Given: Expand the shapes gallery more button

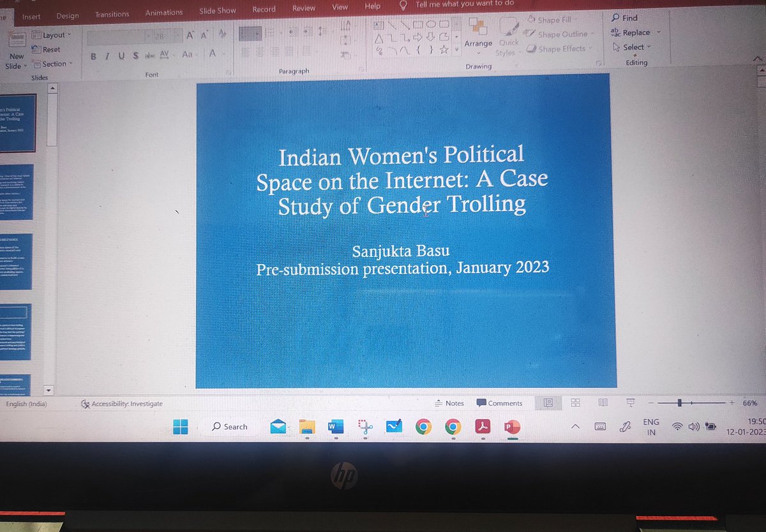Looking at the screenshot, I should coord(457,50).
